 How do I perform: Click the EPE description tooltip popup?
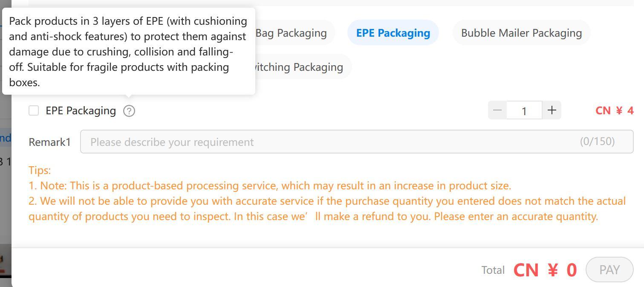[x=129, y=51]
